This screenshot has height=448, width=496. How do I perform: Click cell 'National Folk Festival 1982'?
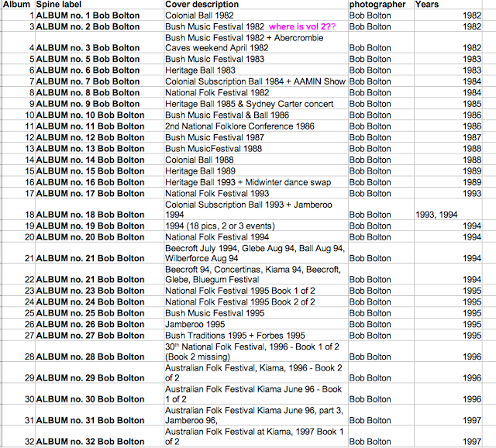(256, 92)
